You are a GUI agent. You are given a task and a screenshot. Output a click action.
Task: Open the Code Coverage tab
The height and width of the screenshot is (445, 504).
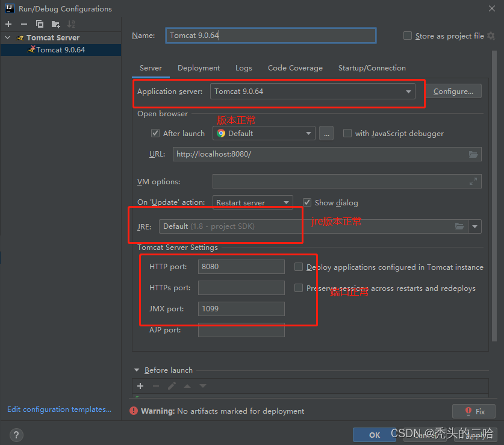coord(295,68)
